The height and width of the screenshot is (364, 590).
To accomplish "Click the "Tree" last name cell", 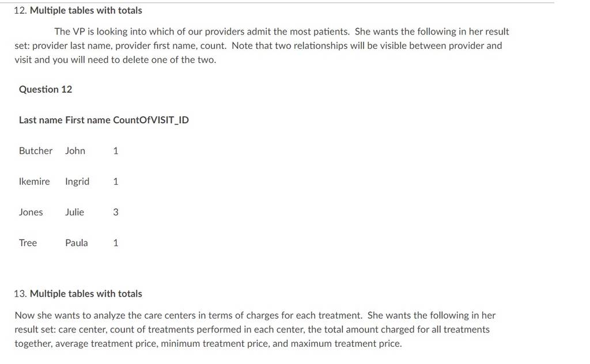I will (28, 243).
